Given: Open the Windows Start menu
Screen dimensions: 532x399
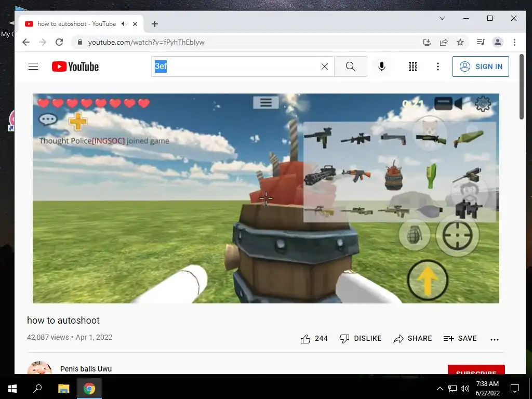Looking at the screenshot, I should (12, 389).
